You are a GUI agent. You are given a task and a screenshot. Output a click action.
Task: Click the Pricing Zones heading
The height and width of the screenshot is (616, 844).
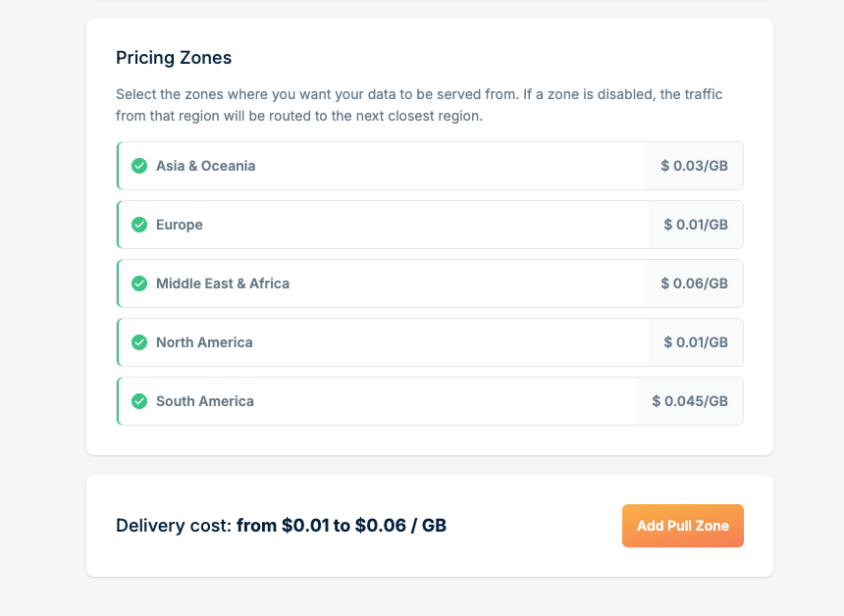[174, 58]
